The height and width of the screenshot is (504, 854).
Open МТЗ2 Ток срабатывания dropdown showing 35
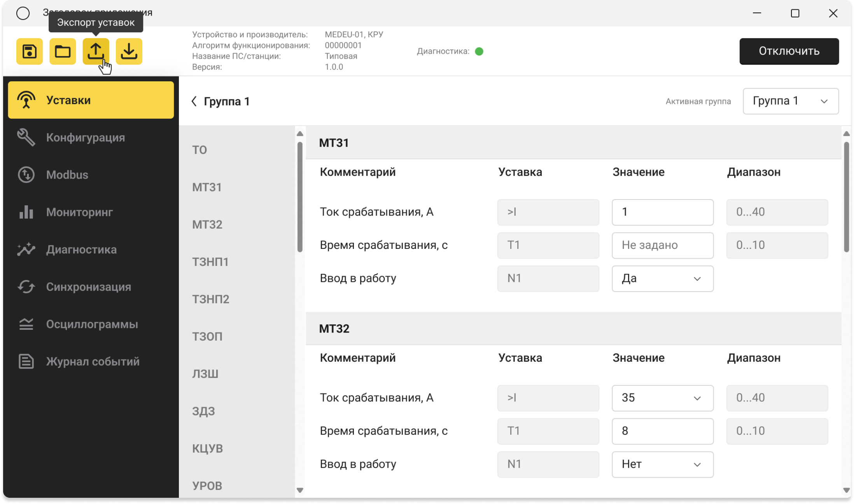click(x=662, y=398)
